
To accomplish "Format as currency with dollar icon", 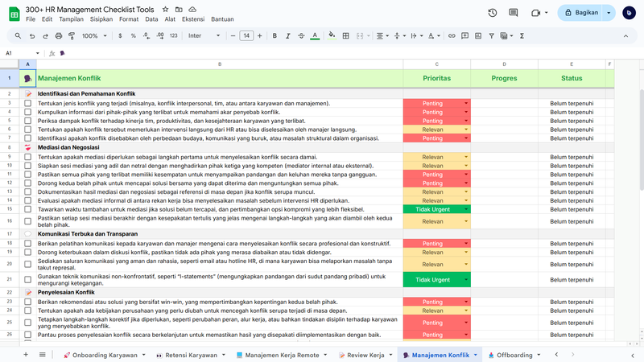I will (120, 36).
